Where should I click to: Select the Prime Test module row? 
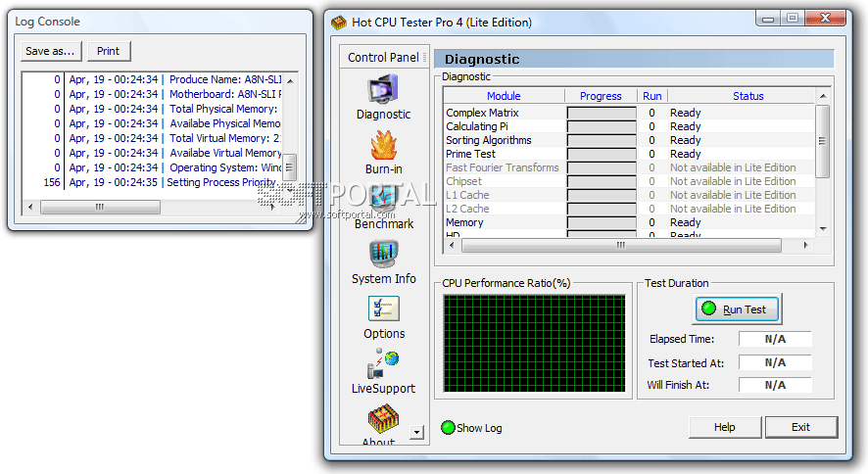pos(629,155)
